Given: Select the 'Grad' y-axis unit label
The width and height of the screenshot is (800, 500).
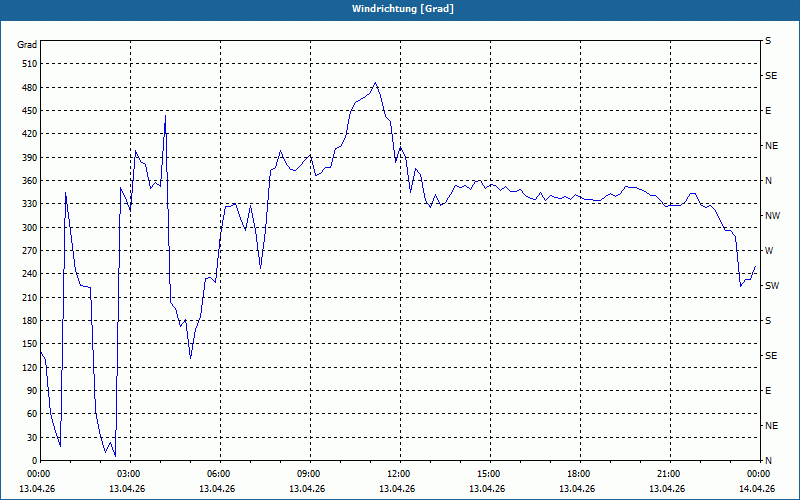Looking at the screenshot, I should (x=27, y=45).
